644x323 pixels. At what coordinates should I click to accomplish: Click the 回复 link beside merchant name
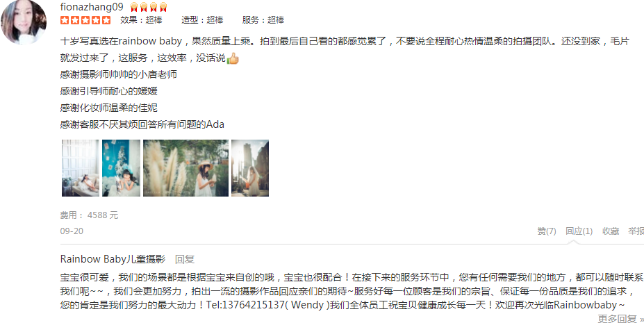pyautogui.click(x=185, y=259)
